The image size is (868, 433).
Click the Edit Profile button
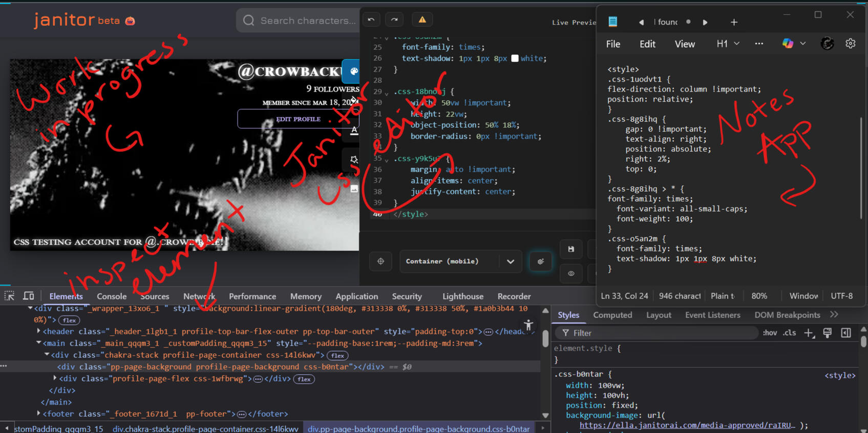[x=298, y=119]
